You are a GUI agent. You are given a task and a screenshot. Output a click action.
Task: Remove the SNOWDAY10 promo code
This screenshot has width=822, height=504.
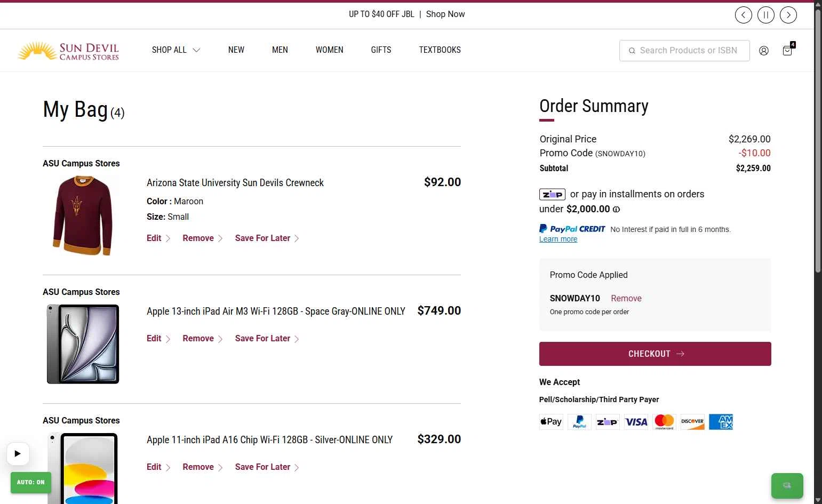pos(626,299)
